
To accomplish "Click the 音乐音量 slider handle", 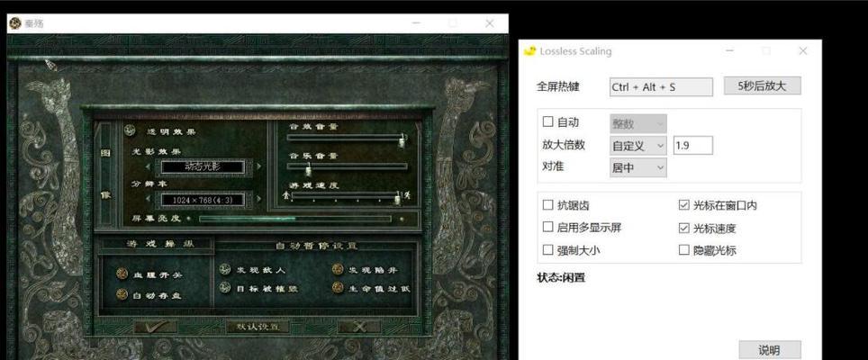I will (x=308, y=168).
